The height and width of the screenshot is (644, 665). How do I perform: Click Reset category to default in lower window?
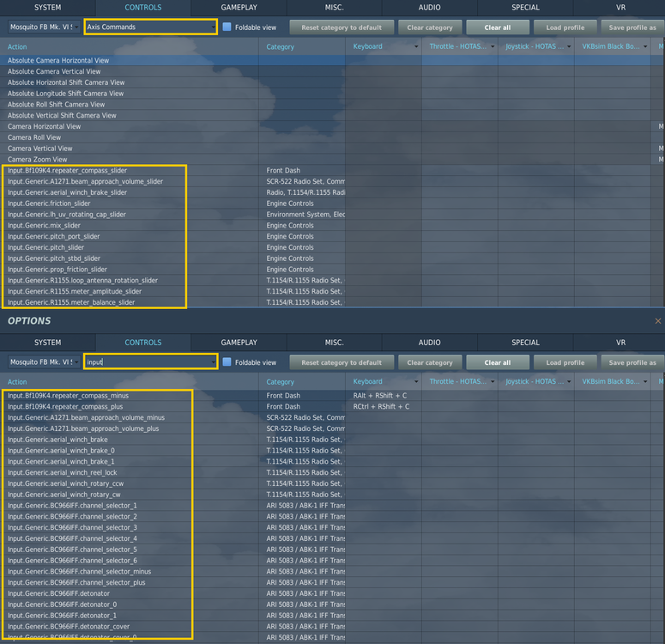(x=342, y=362)
